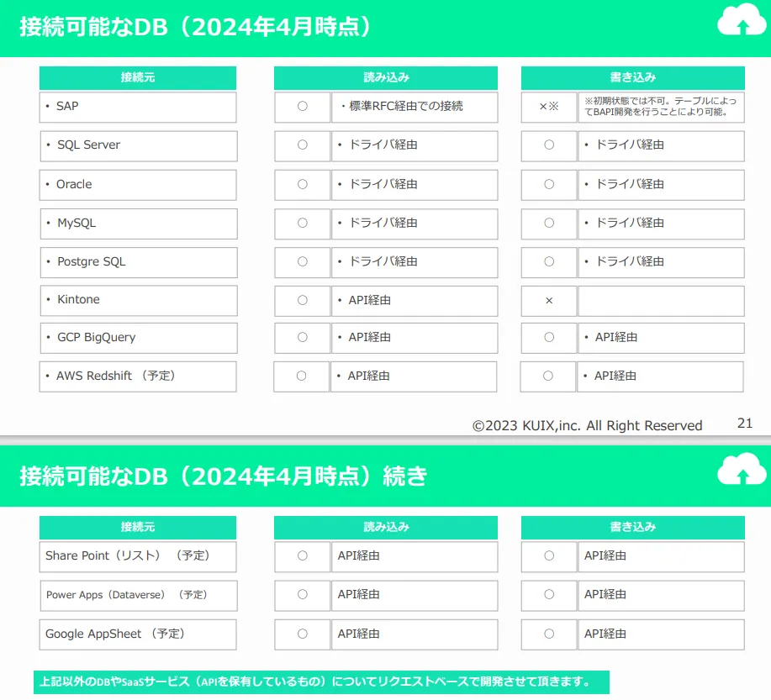Click the cloud upload icon on the first slide header
Screen dimensions: 771x700
click(x=741, y=23)
